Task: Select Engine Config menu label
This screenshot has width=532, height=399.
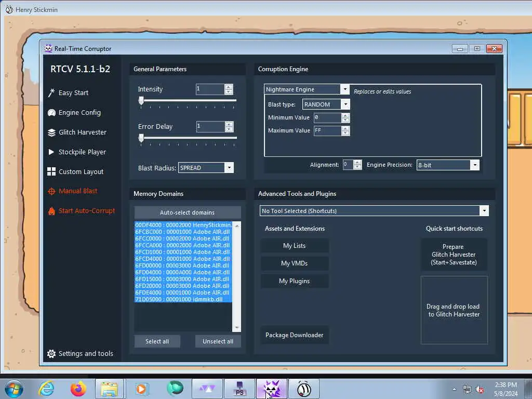Action: pos(79,113)
